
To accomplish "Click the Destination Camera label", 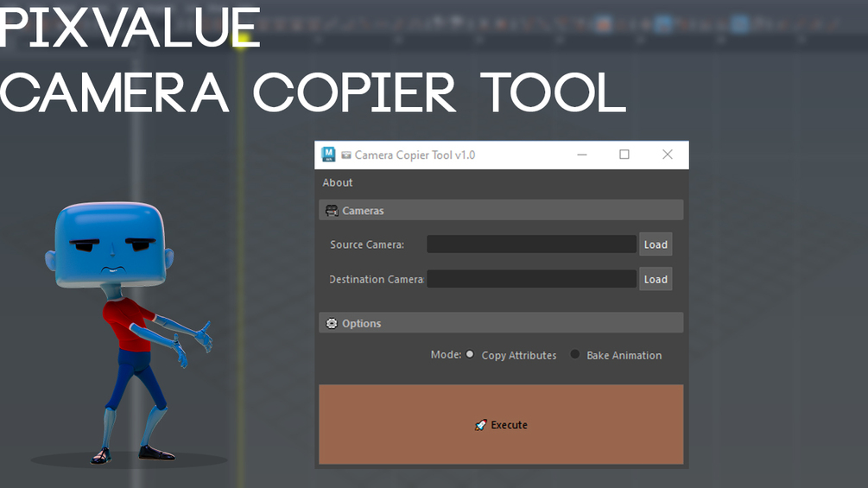I will [x=377, y=279].
